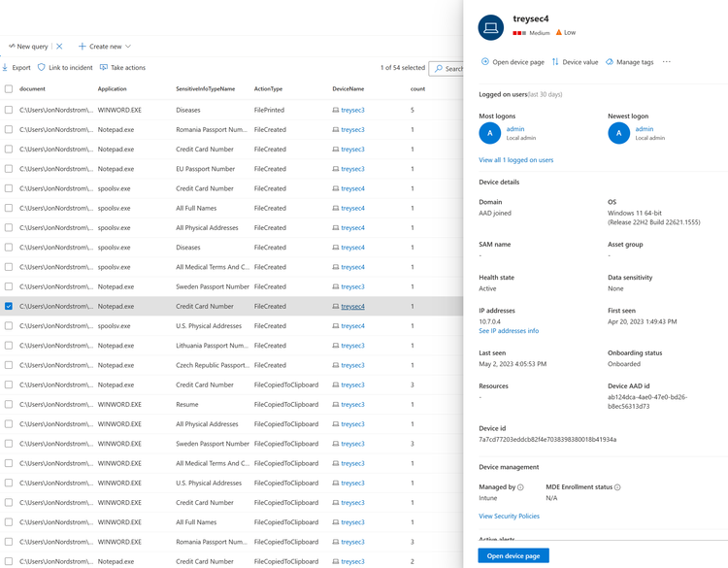
Task: Click the New query tab query icon
Action: pyautogui.click(x=12, y=46)
